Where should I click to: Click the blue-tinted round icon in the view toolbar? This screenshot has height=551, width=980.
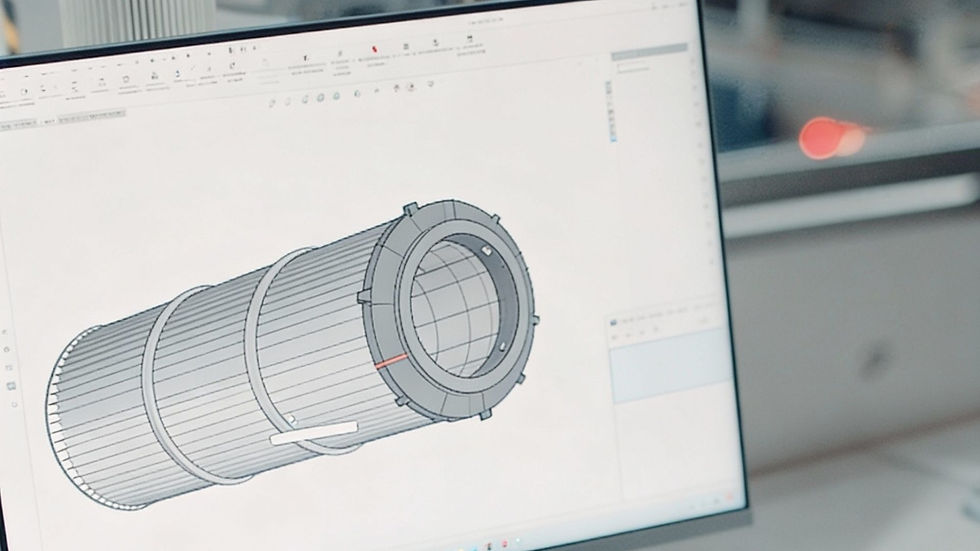click(x=336, y=96)
